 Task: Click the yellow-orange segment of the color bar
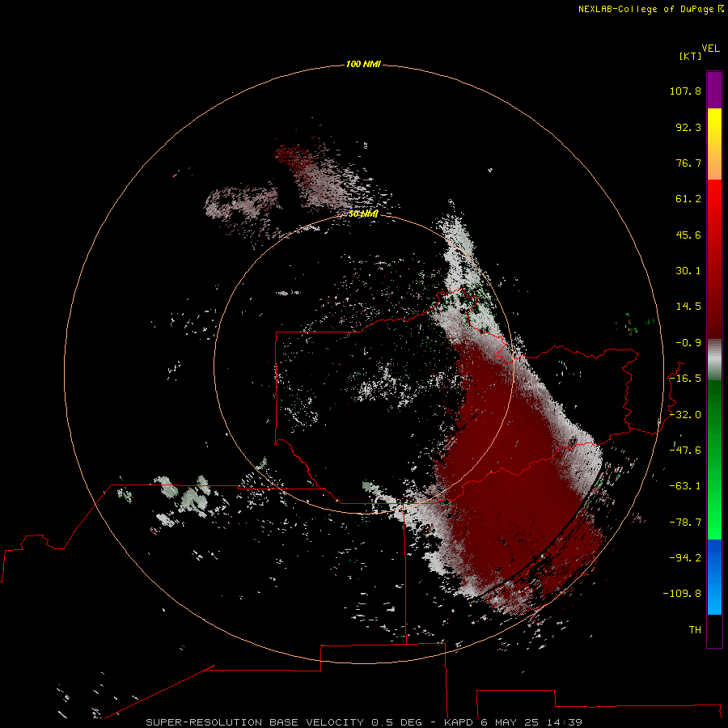[714, 144]
